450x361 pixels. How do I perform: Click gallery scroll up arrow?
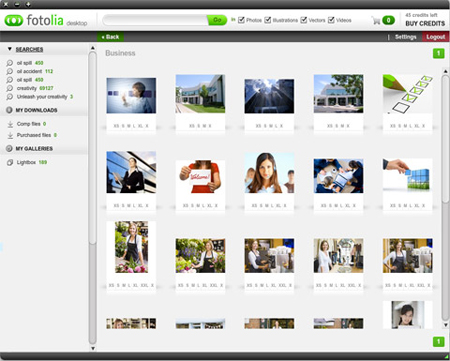[445, 71]
